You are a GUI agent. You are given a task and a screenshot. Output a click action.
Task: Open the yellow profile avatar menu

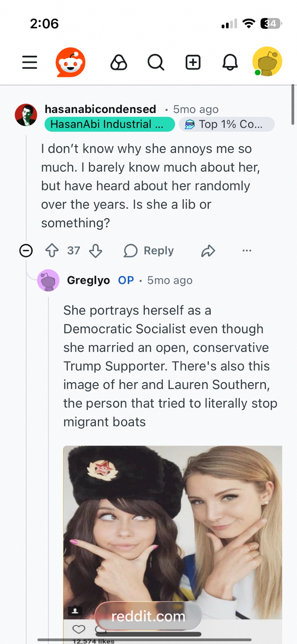267,62
